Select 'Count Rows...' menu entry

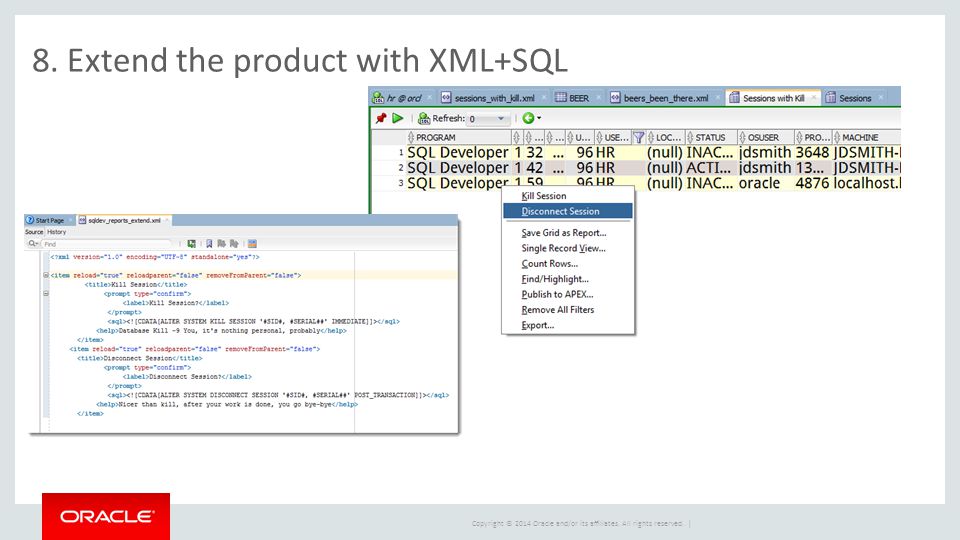pos(568,263)
